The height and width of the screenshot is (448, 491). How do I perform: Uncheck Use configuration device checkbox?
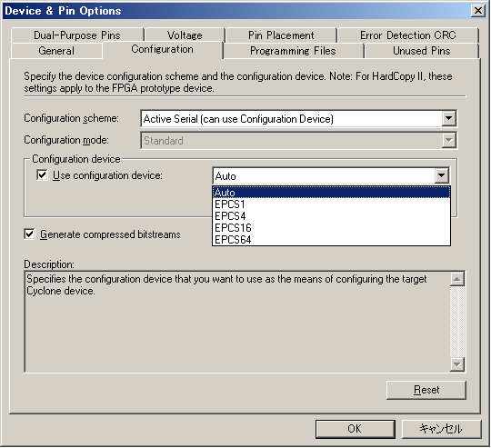pyautogui.click(x=42, y=175)
